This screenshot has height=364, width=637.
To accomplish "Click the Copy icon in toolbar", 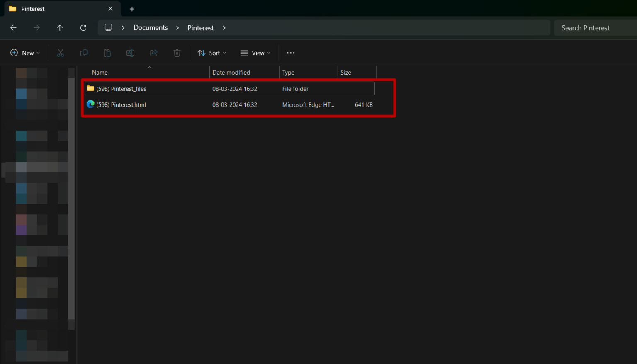I will [84, 53].
